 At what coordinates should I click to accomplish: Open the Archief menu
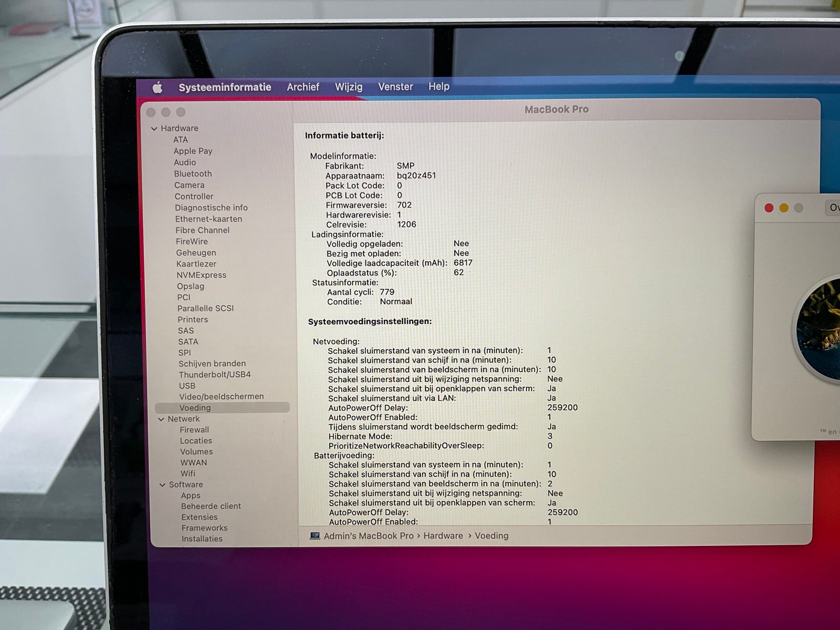click(x=303, y=87)
